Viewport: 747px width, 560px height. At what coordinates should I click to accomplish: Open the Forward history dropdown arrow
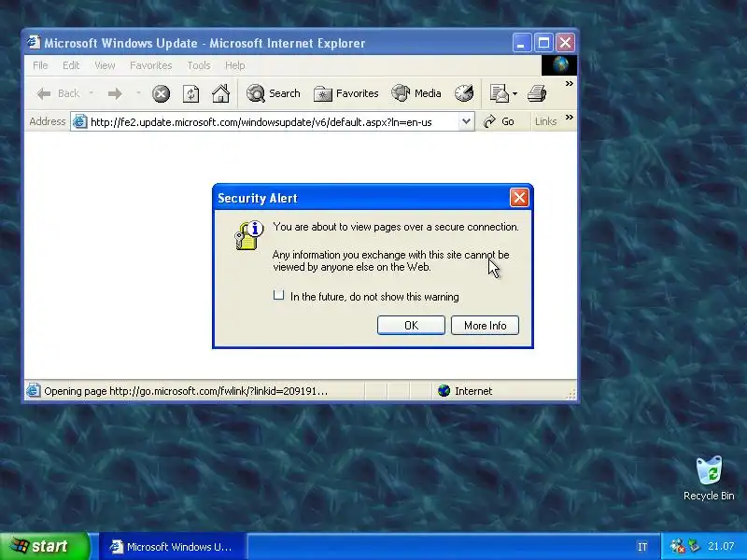click(x=138, y=93)
